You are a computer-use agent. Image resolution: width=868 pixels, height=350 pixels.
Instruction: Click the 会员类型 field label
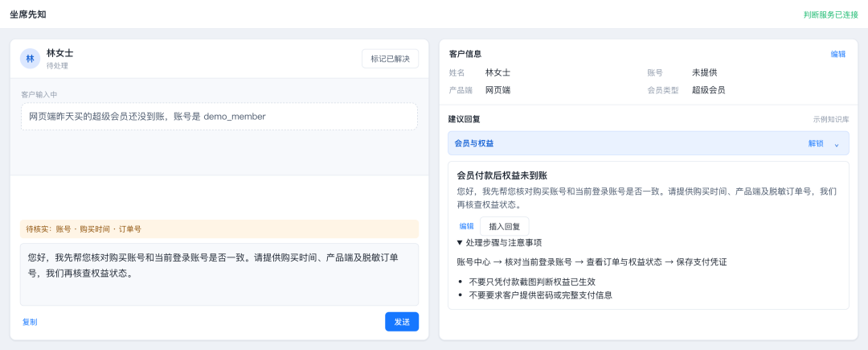[662, 90]
